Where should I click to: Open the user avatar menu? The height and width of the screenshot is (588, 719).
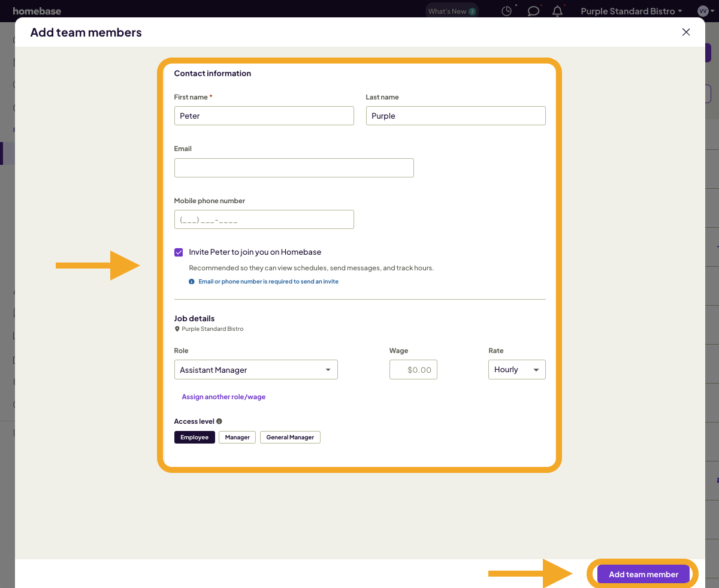click(x=704, y=11)
